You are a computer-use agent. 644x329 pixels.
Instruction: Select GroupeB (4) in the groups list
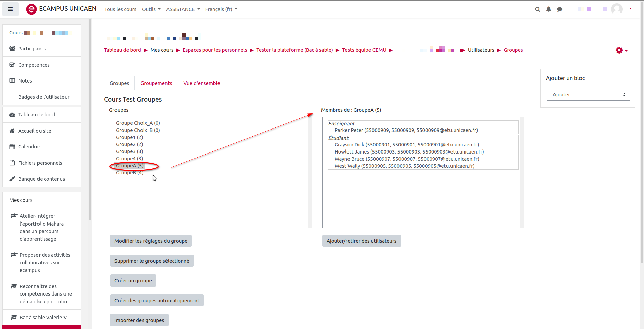click(129, 173)
